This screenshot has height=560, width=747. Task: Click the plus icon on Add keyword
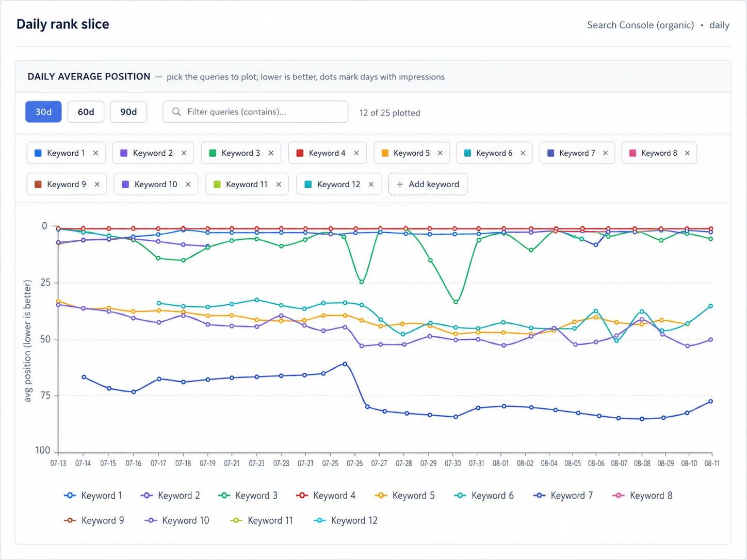(x=400, y=184)
